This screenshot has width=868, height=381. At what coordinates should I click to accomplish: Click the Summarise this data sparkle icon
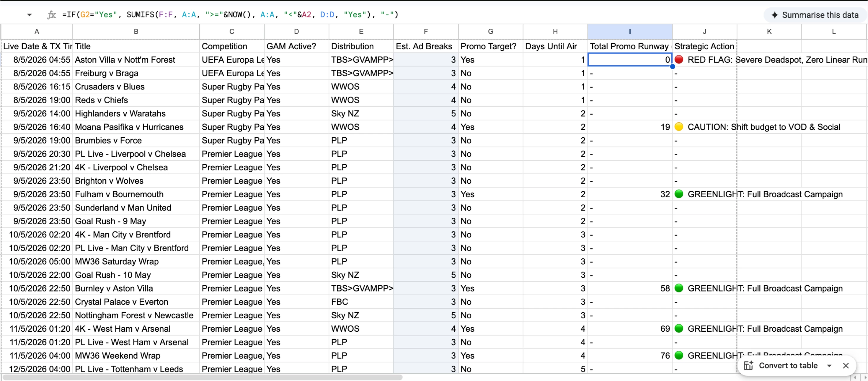775,15
